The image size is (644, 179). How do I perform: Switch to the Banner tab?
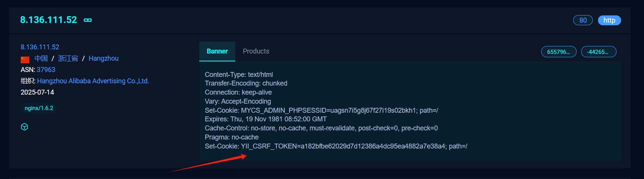[x=217, y=51]
